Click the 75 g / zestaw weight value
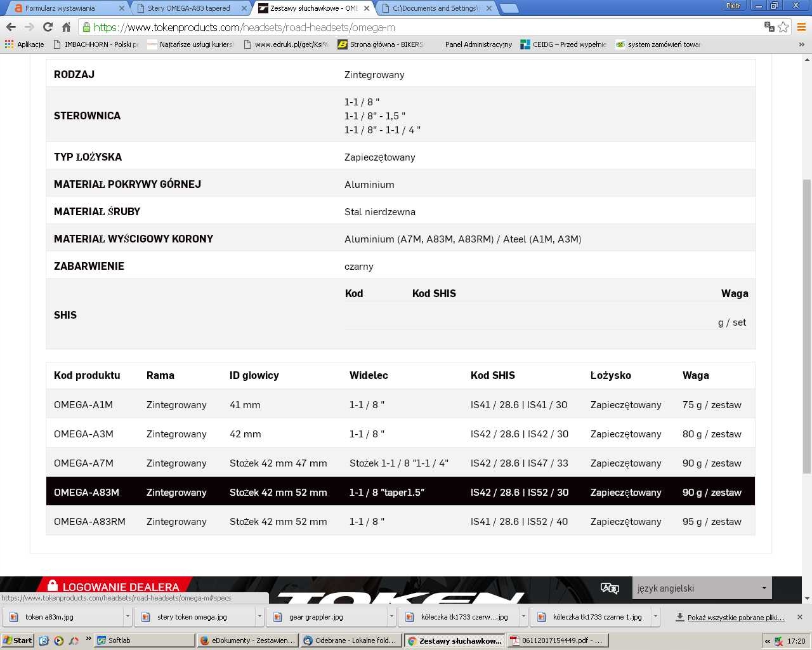 [712, 405]
